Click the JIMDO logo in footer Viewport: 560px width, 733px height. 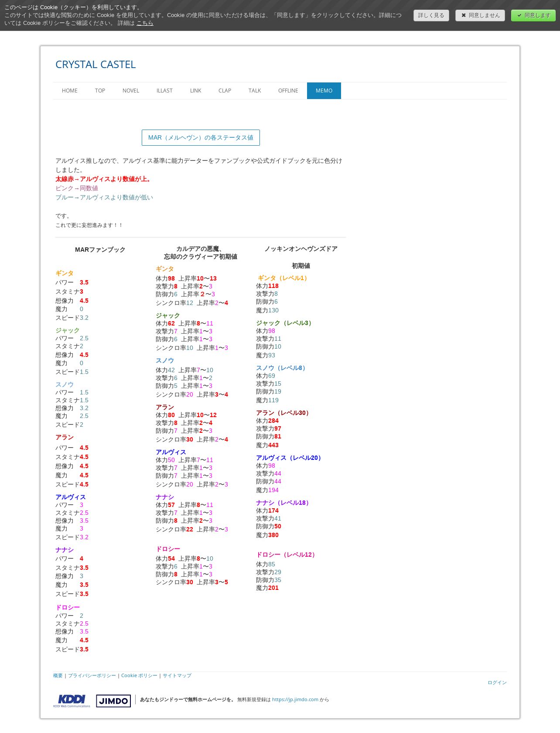[113, 701]
